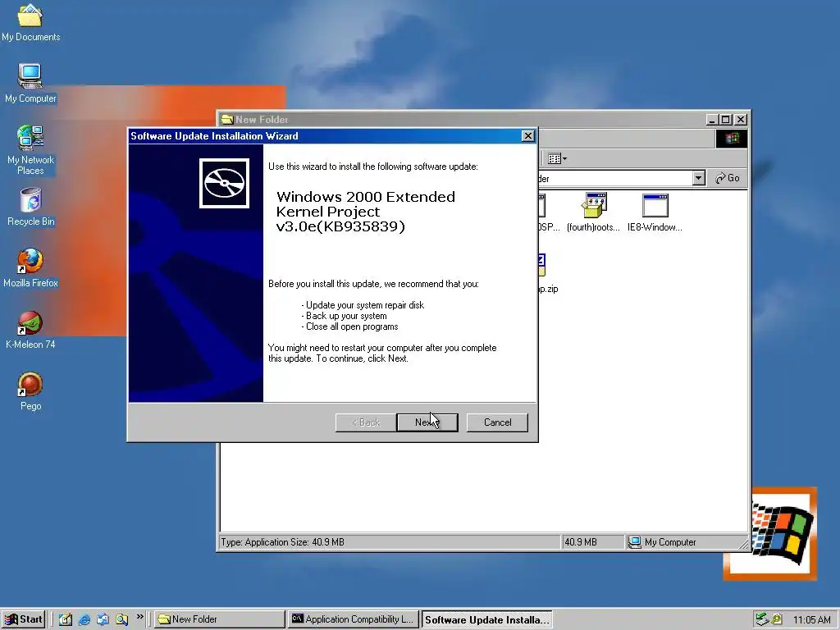
Task: Click the speaker-like tray icon beside clock
Action: click(x=777, y=619)
